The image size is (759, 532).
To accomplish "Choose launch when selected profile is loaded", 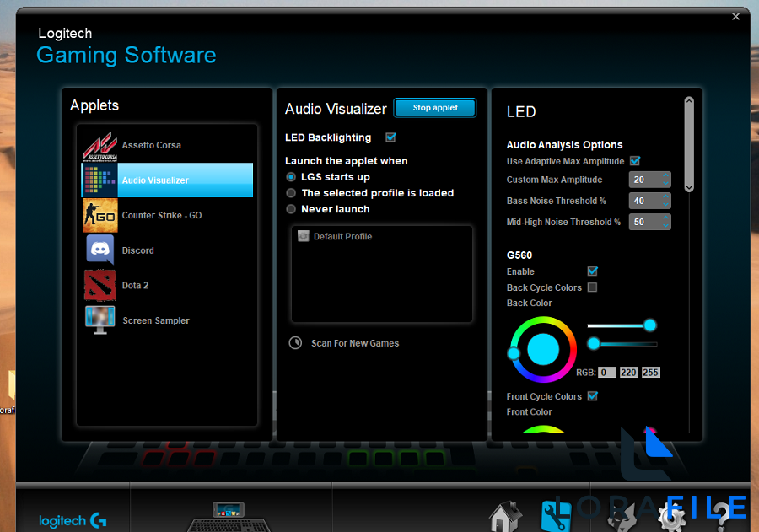I will [291, 192].
